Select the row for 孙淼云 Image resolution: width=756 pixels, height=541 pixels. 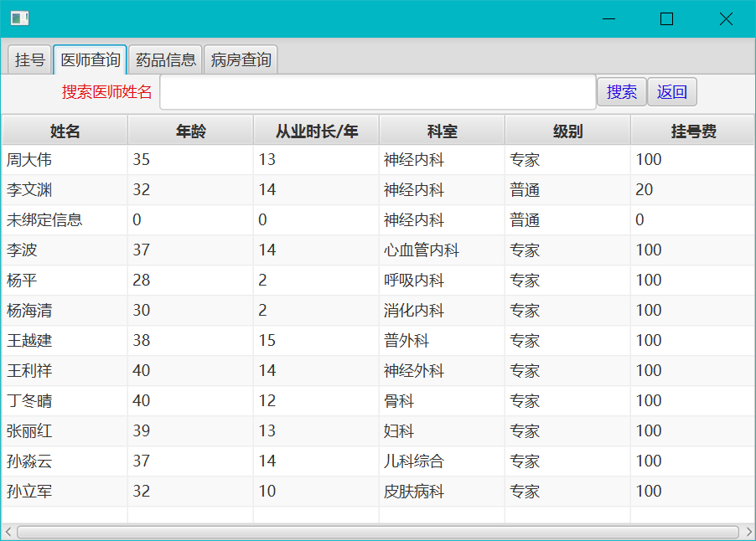(378, 461)
